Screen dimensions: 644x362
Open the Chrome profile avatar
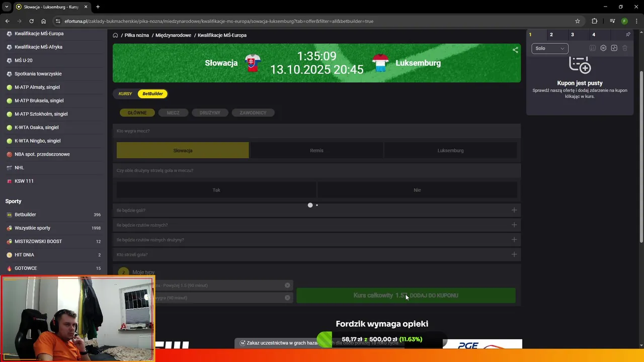click(624, 21)
